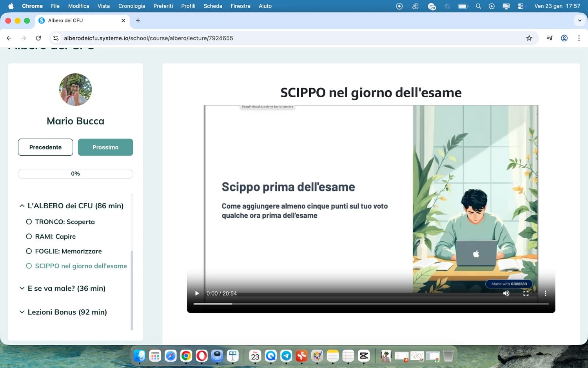The height and width of the screenshot is (368, 588).
Task: Open the Profili menu
Action: [188, 6]
